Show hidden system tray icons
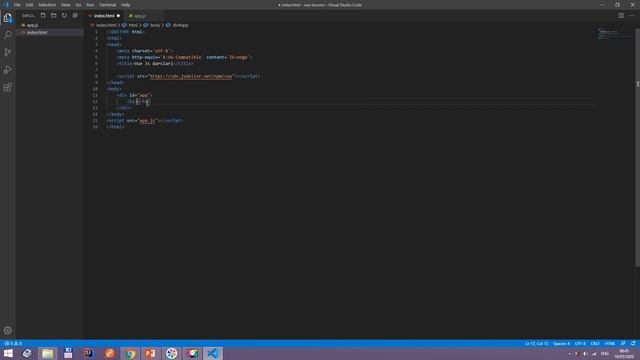Screen dimensions: 640x360 click(x=569, y=353)
